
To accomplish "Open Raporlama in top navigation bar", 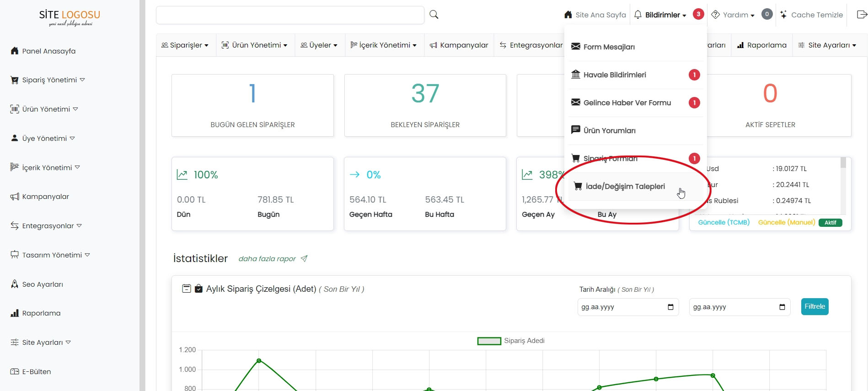I will [762, 45].
